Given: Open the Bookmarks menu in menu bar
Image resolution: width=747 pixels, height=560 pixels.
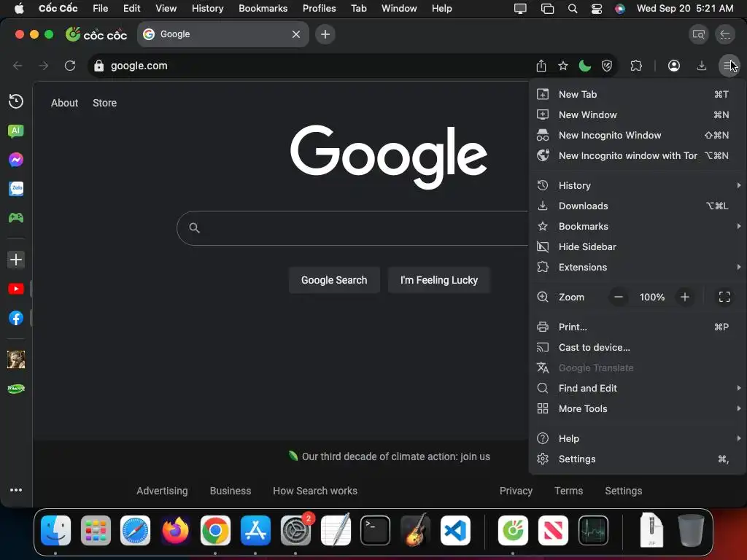Looking at the screenshot, I should [x=263, y=9].
